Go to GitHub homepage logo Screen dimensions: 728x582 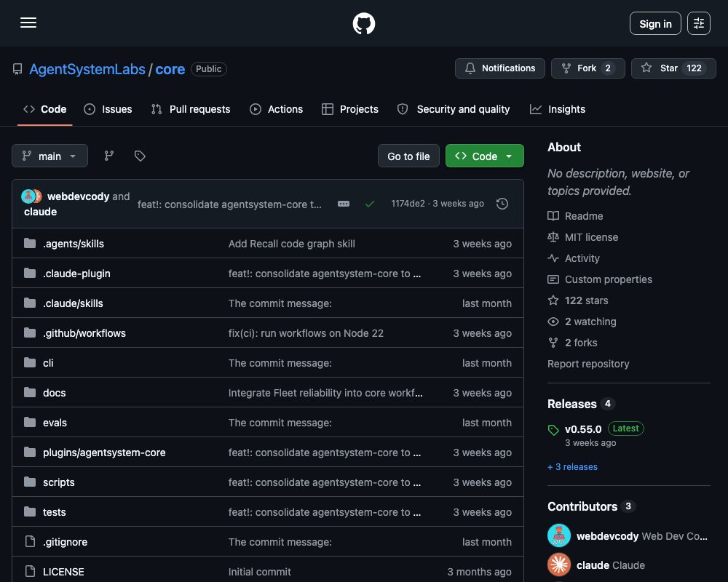tap(363, 23)
